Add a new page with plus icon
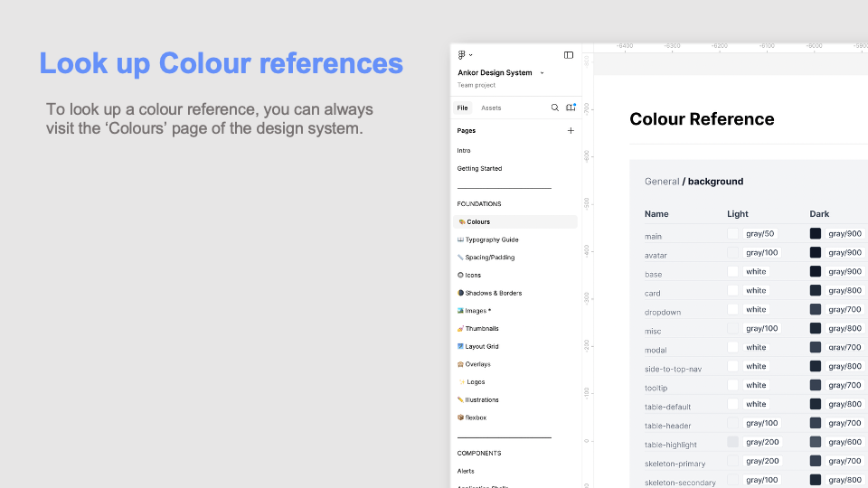Screen dimensions: 868x488 pos(571,131)
